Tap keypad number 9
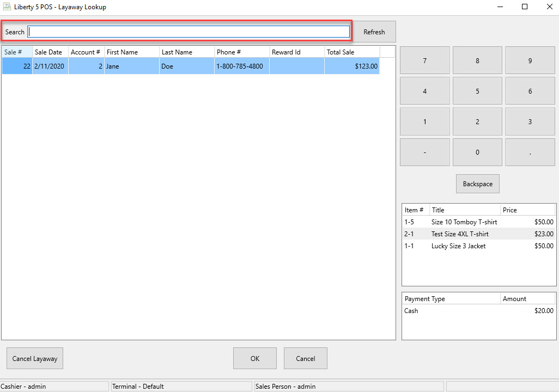559x392 pixels. (x=530, y=60)
